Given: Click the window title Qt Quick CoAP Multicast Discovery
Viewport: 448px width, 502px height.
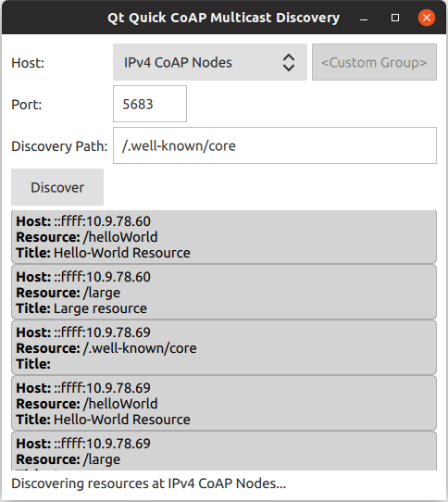Looking at the screenshot, I should click(223, 18).
